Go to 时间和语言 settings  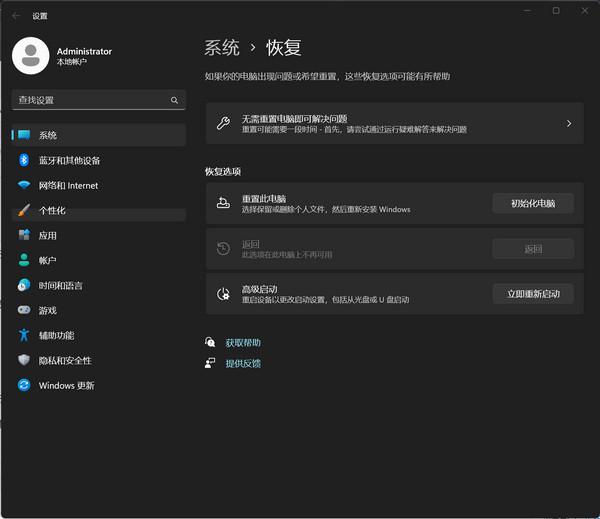[x=60, y=285]
